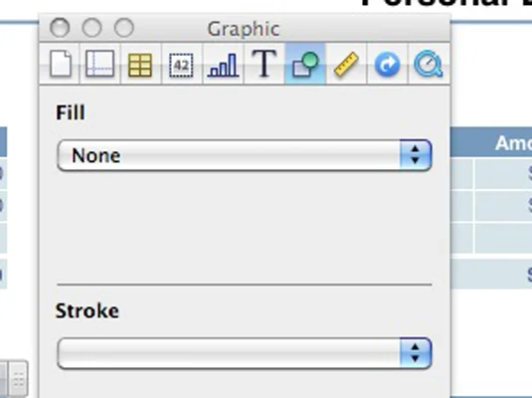Open the Fill dropdown showing None
The height and width of the screenshot is (398, 532).
245,155
